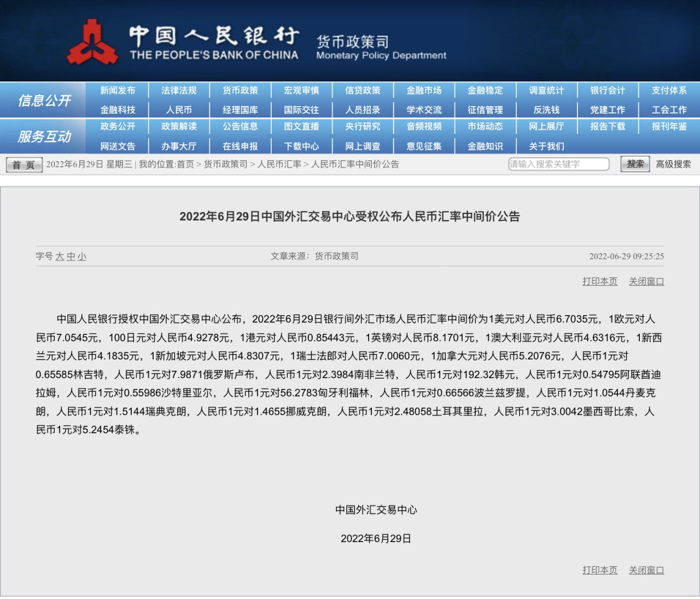The image size is (700, 599).
Task: Click the 中国外汇交易中心 signature text
Action: pos(376,510)
